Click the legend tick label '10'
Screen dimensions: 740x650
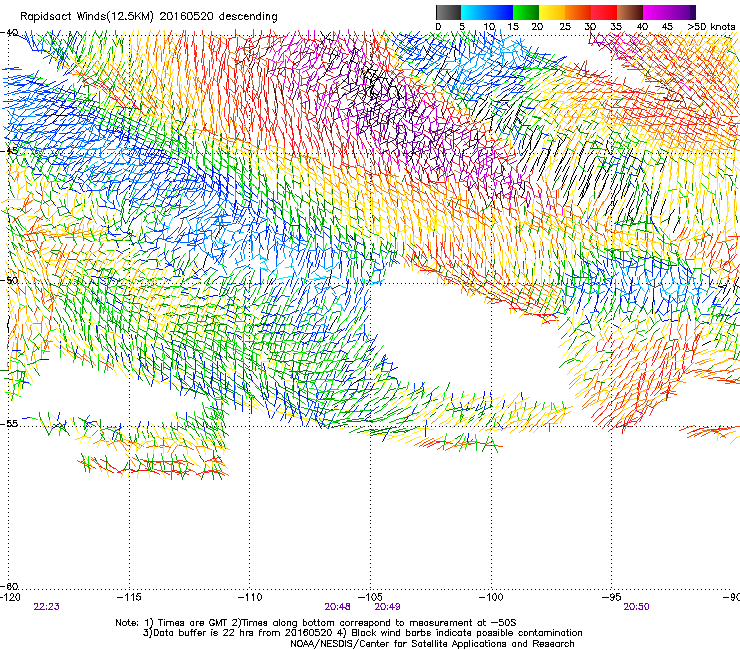click(x=489, y=26)
